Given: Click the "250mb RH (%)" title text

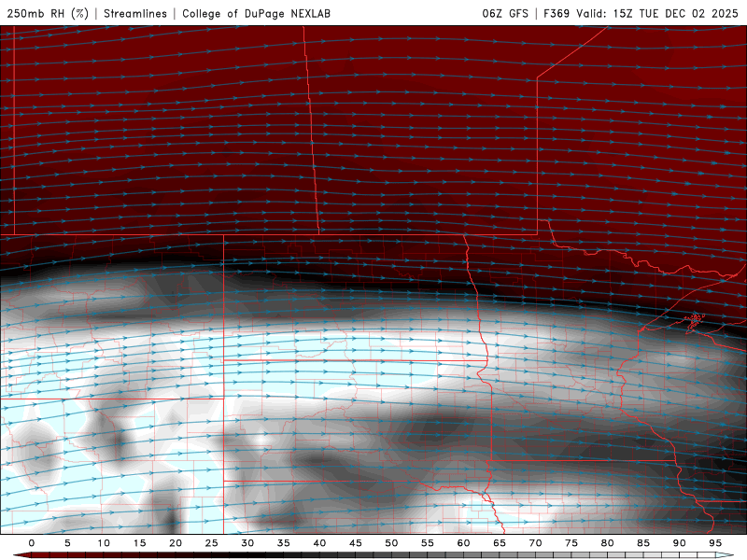Looking at the screenshot, I should (48, 13).
